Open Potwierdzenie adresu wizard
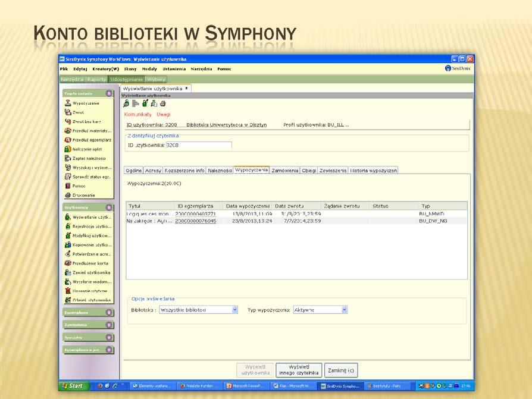Viewport: 532px width, 399px height. [88, 254]
